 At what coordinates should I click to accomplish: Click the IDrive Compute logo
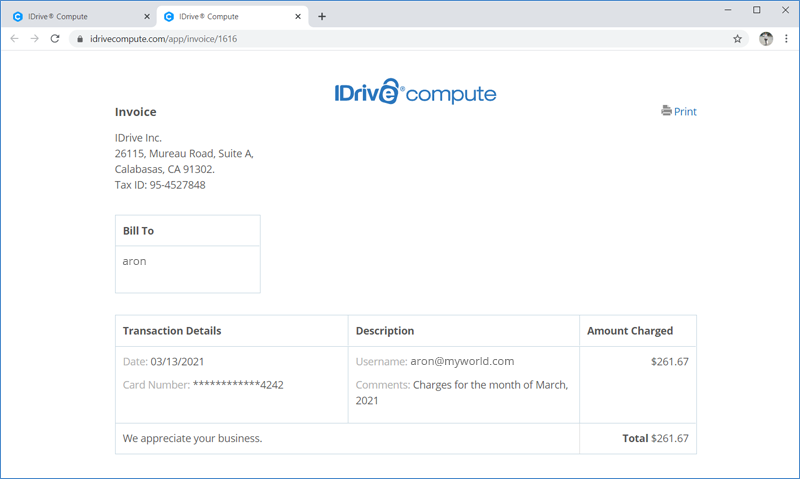tap(415, 92)
